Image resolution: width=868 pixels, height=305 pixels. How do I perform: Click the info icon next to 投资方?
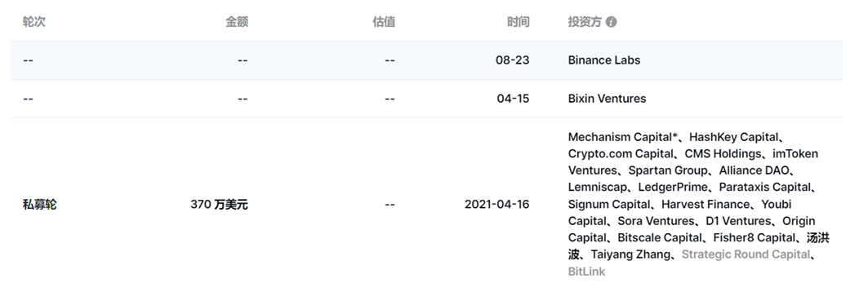pyautogui.click(x=611, y=22)
